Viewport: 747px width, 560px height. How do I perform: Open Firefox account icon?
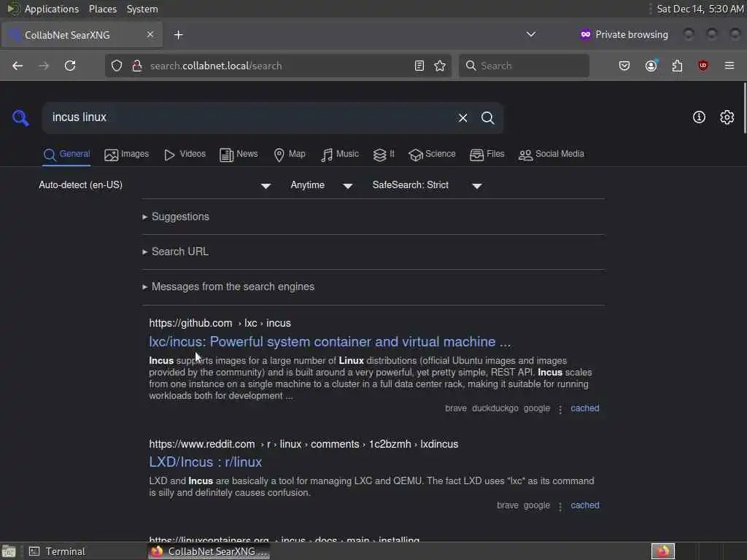651,66
